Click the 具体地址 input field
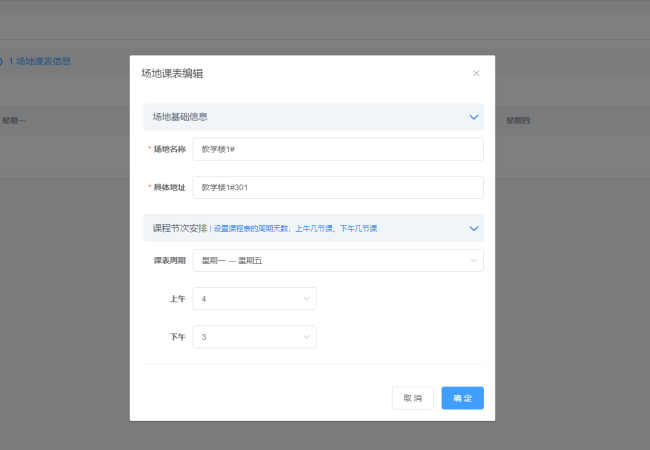The height and width of the screenshot is (450, 650). (338, 187)
